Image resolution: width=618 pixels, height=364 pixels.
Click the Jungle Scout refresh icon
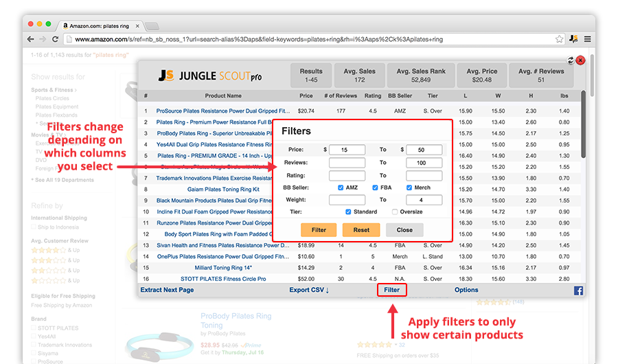[x=571, y=60]
